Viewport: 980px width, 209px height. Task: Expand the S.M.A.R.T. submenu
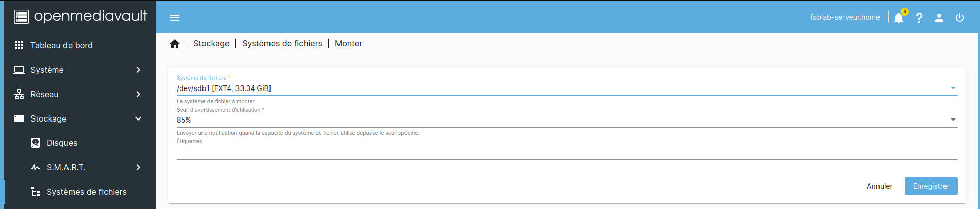(x=138, y=167)
